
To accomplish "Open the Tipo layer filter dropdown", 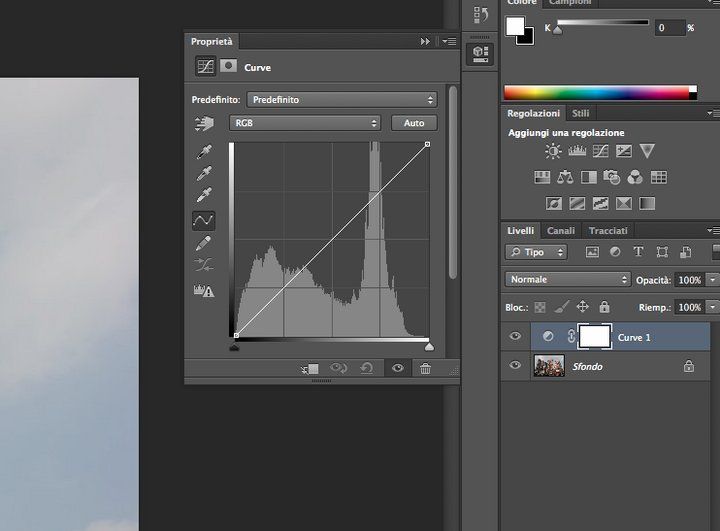I will coord(536,252).
